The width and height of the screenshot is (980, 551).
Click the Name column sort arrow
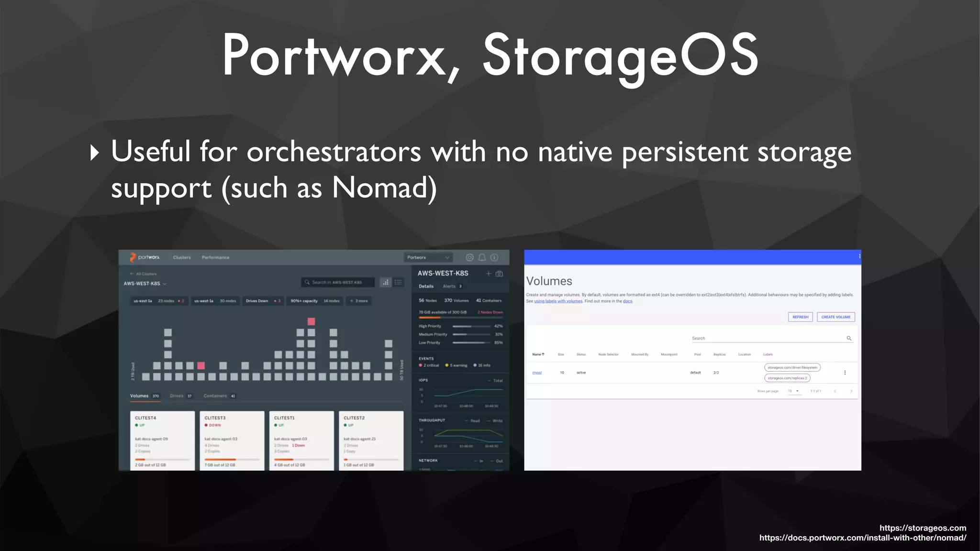point(543,354)
